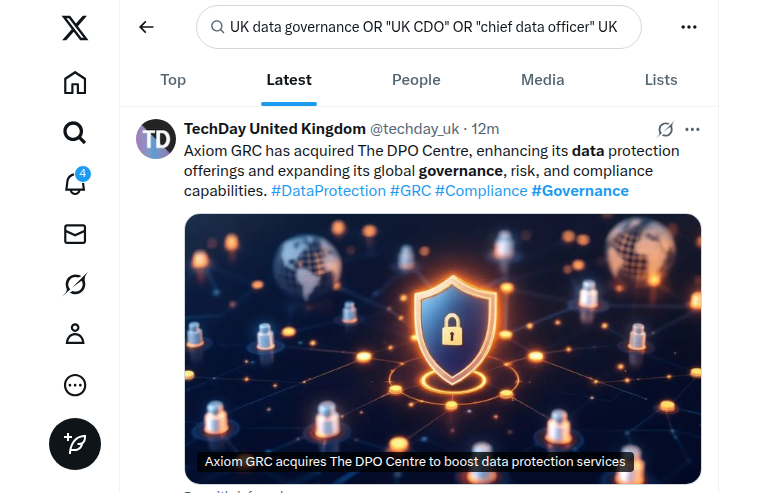This screenshot has width=780, height=493.
Task: Go back with the arrow icon
Action: click(147, 27)
